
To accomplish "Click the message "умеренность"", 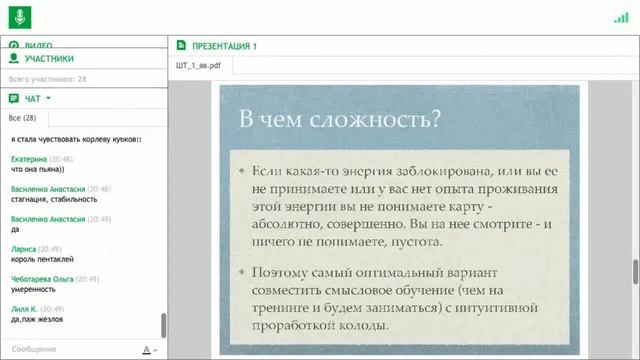I will pyautogui.click(x=33, y=289).
